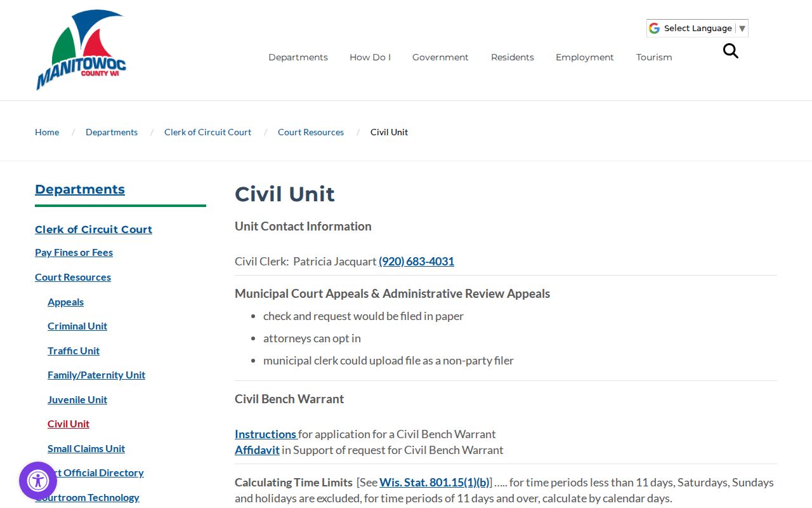Open the Family/Paternity Unit page
Screen dimensions: 812x508
[96, 375]
